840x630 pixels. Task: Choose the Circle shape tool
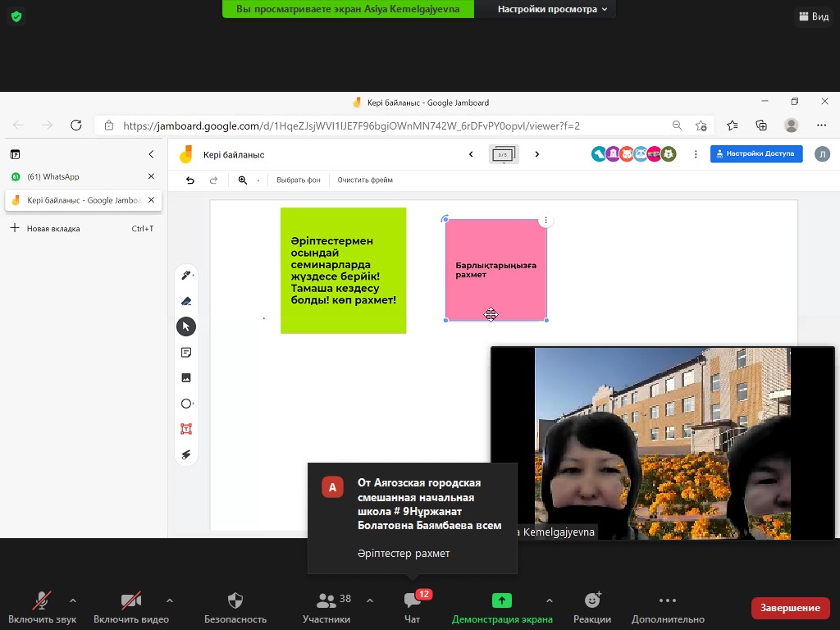(186, 404)
